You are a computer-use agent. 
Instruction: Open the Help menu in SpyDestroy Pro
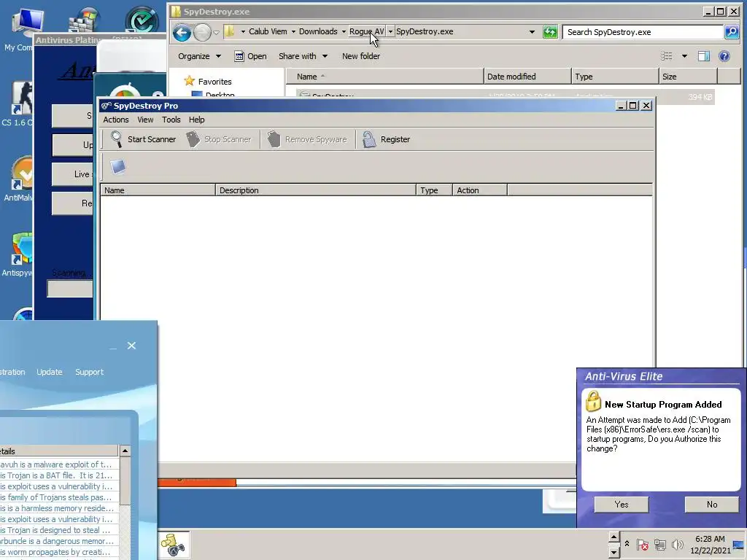pos(196,120)
